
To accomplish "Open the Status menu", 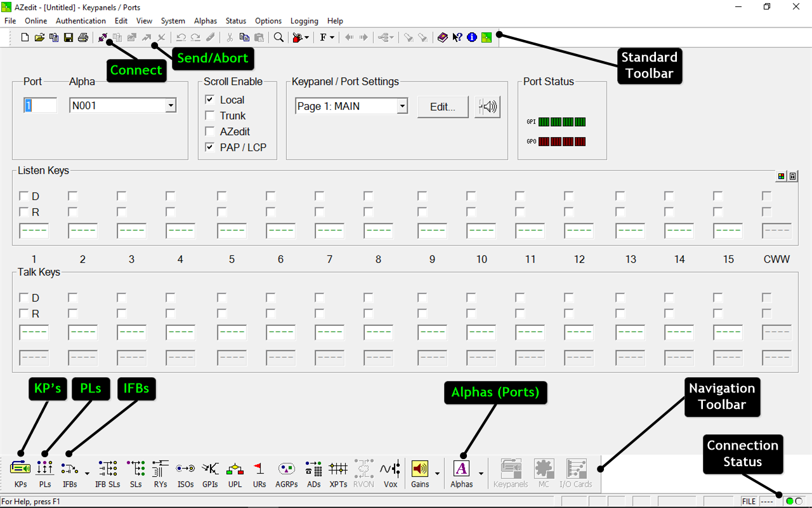I will tap(236, 21).
